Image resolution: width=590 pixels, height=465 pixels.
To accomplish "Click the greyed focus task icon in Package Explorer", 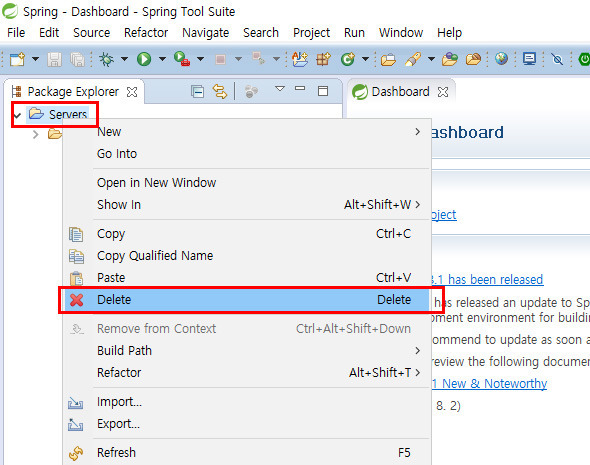I will tap(251, 91).
